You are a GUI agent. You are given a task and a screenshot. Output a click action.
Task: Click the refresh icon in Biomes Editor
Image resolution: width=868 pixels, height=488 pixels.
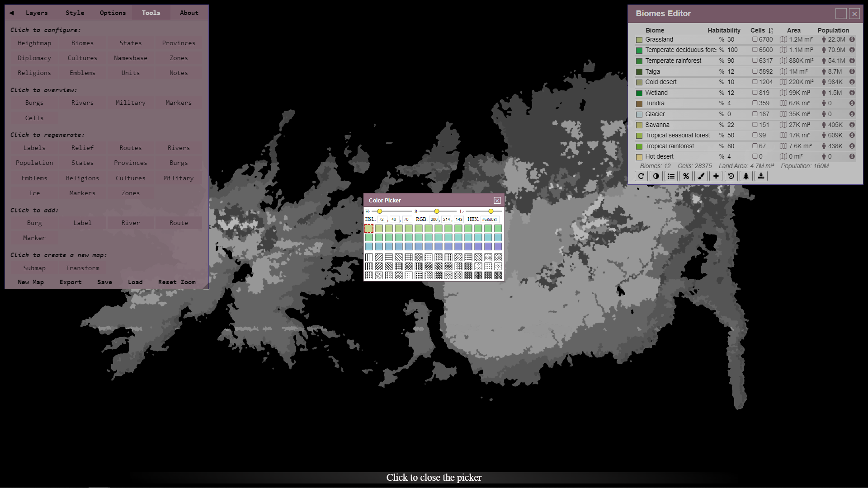[x=641, y=176]
